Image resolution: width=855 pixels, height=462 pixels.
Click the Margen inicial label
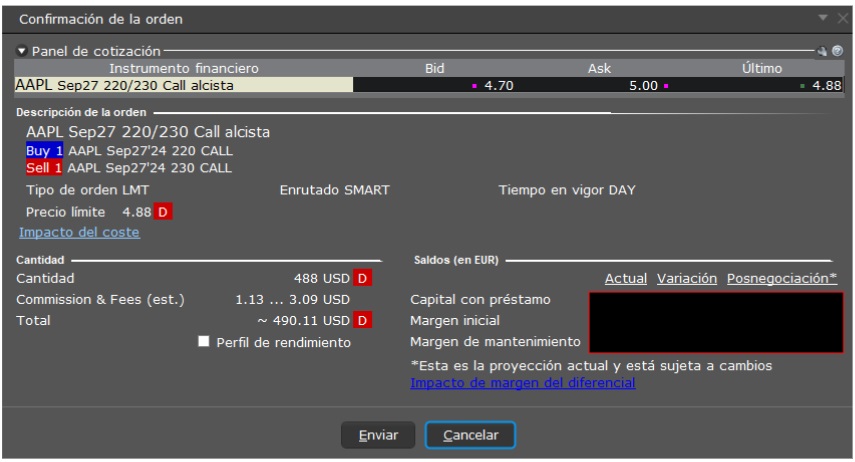pos(455,320)
